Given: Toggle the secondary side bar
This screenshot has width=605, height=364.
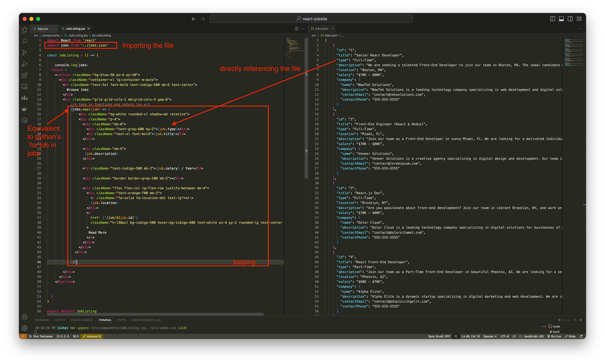Looking at the screenshot, I should pos(570,19).
